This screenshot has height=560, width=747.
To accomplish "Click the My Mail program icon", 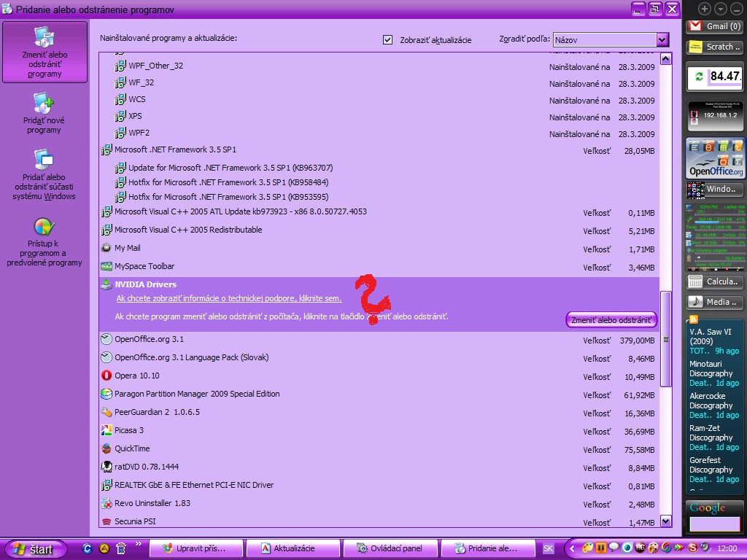I will (106, 248).
